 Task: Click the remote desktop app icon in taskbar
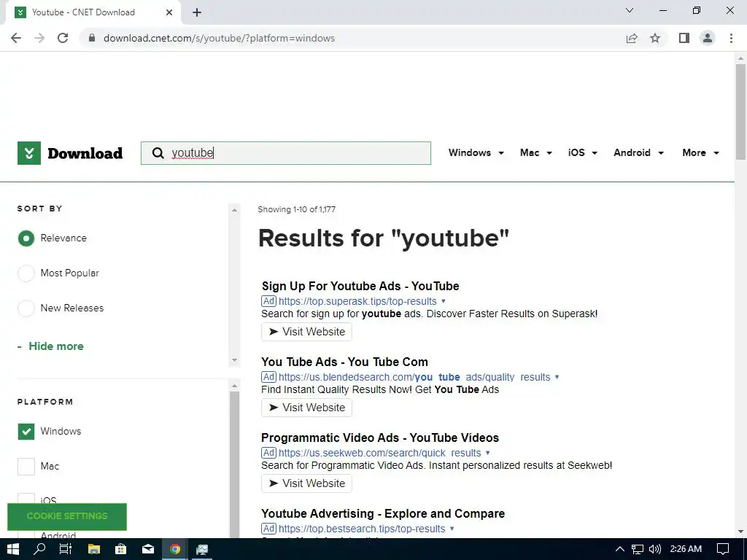pyautogui.click(x=202, y=549)
